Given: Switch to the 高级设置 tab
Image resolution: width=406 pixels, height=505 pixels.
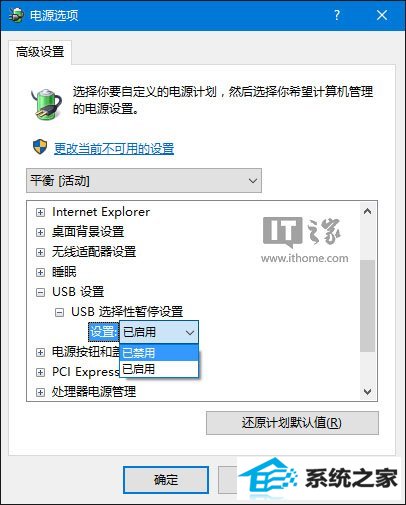Looking at the screenshot, I should click(x=40, y=52).
